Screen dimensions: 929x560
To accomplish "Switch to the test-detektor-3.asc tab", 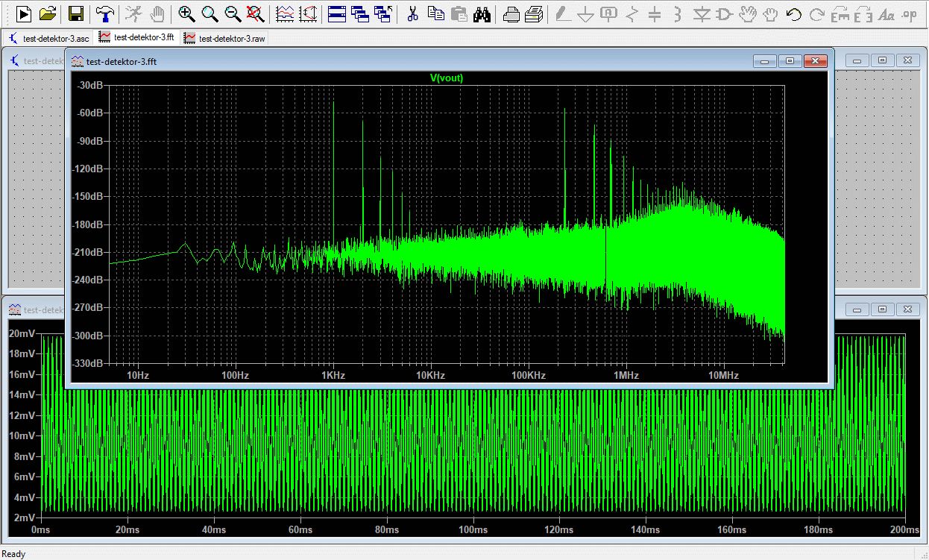I will click(x=48, y=37).
